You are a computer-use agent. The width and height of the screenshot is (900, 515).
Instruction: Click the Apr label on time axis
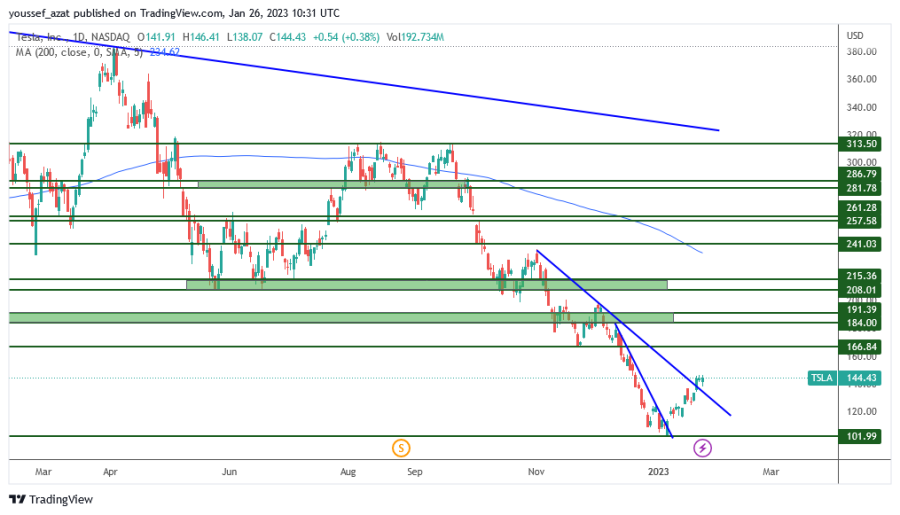(x=110, y=472)
